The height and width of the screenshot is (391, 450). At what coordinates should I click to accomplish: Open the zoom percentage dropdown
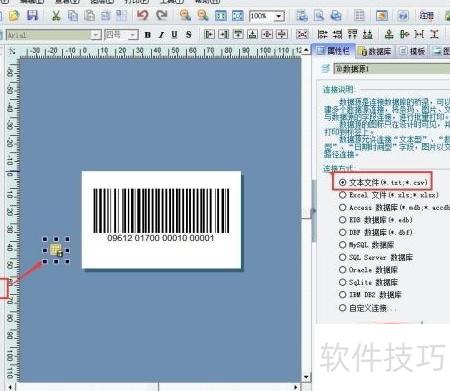click(279, 16)
